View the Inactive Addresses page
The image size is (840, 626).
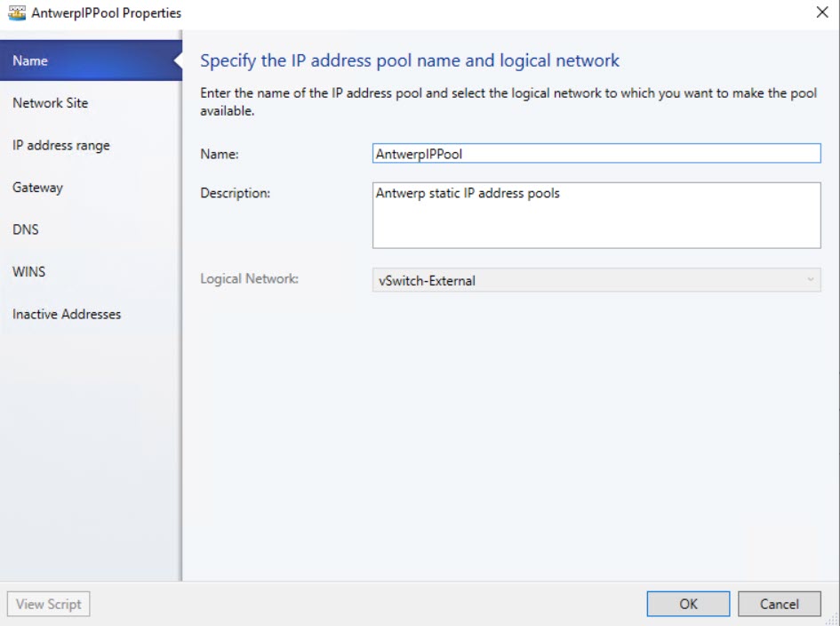(x=67, y=314)
